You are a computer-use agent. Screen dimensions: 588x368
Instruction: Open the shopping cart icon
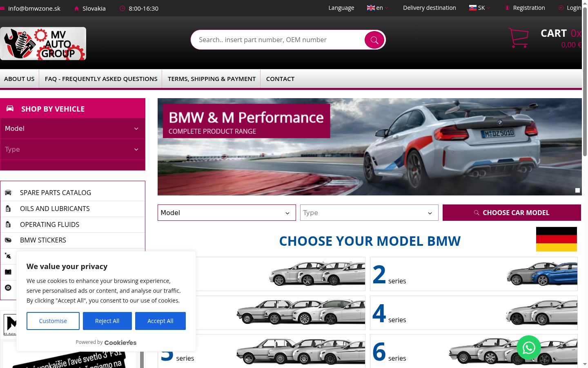519,38
